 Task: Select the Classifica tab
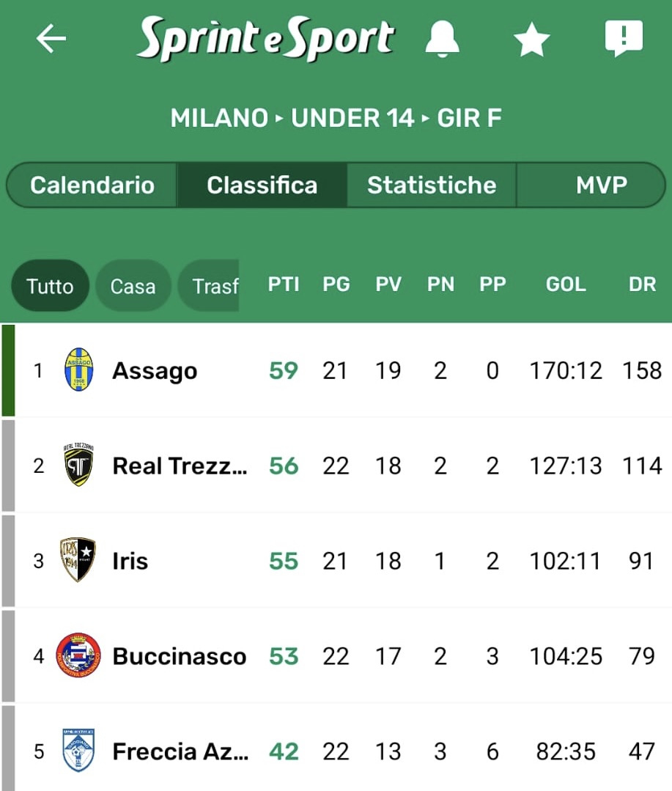(262, 185)
